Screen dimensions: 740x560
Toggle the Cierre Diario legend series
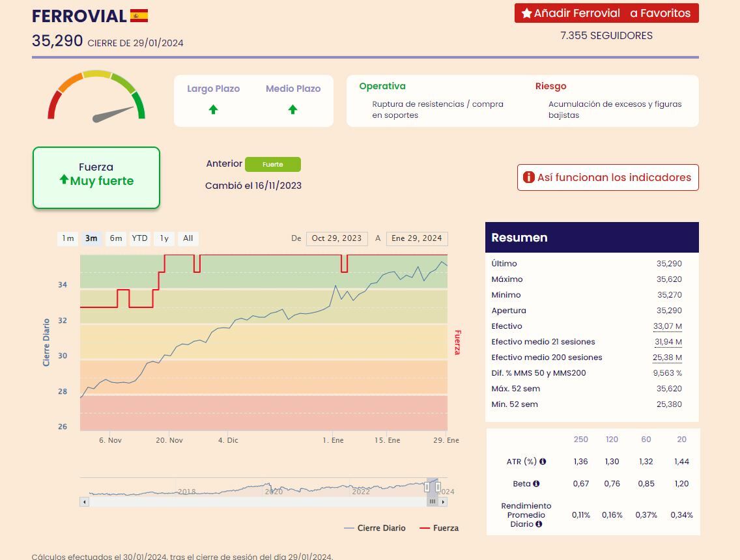375,528
